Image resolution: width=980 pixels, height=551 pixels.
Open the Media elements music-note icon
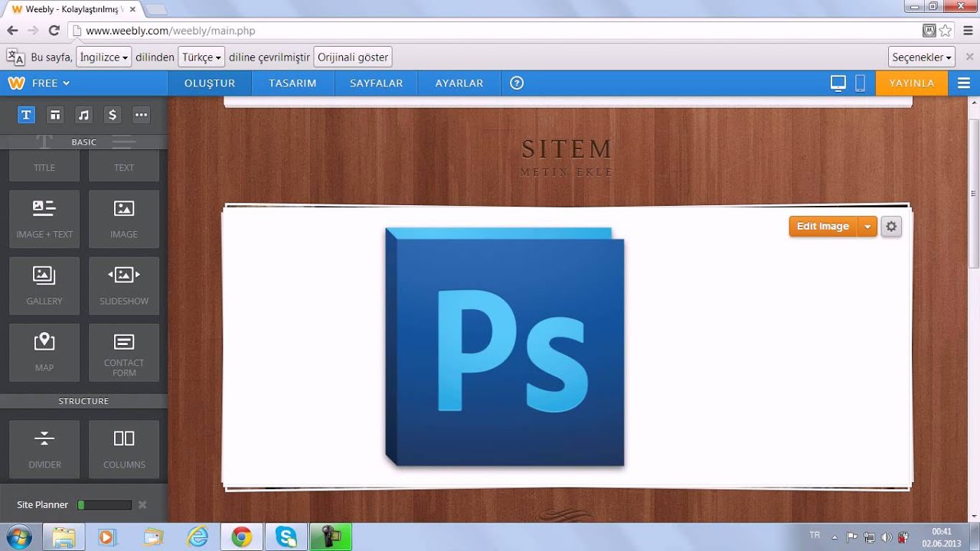click(84, 115)
